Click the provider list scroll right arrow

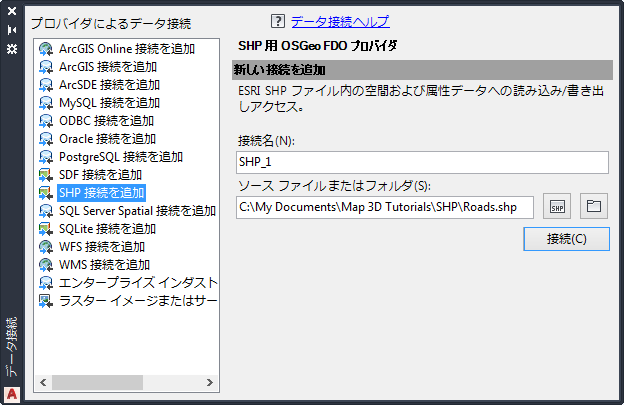pyautogui.click(x=210, y=382)
